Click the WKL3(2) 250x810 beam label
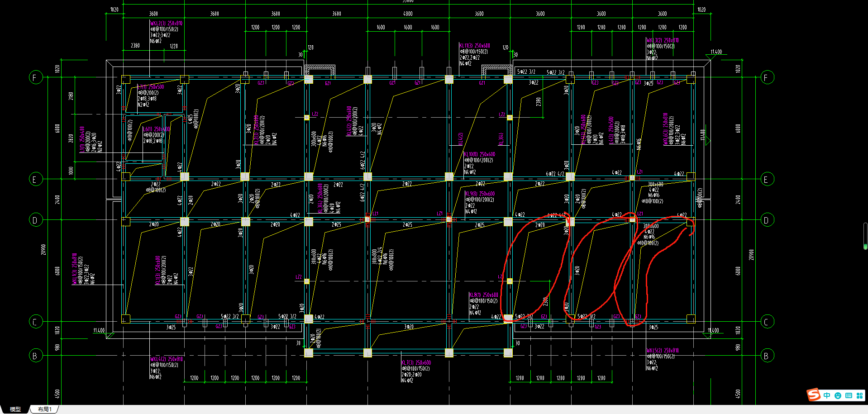This screenshot has width=868, height=414. pos(663,40)
